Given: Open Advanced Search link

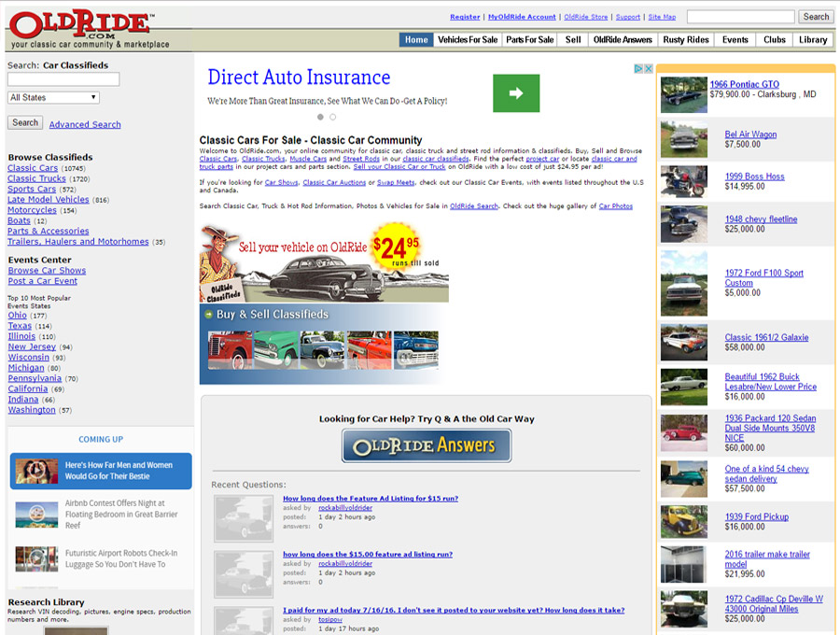Looking at the screenshot, I should (x=85, y=124).
